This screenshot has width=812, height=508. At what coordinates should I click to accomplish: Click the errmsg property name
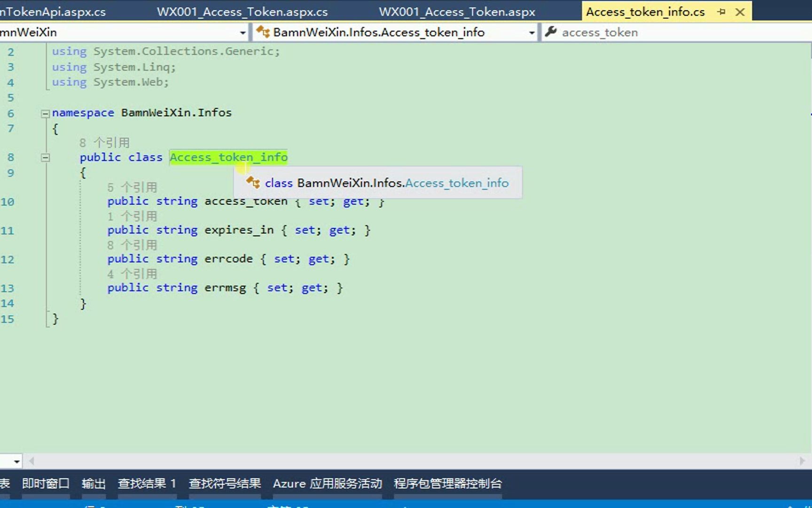click(225, 287)
